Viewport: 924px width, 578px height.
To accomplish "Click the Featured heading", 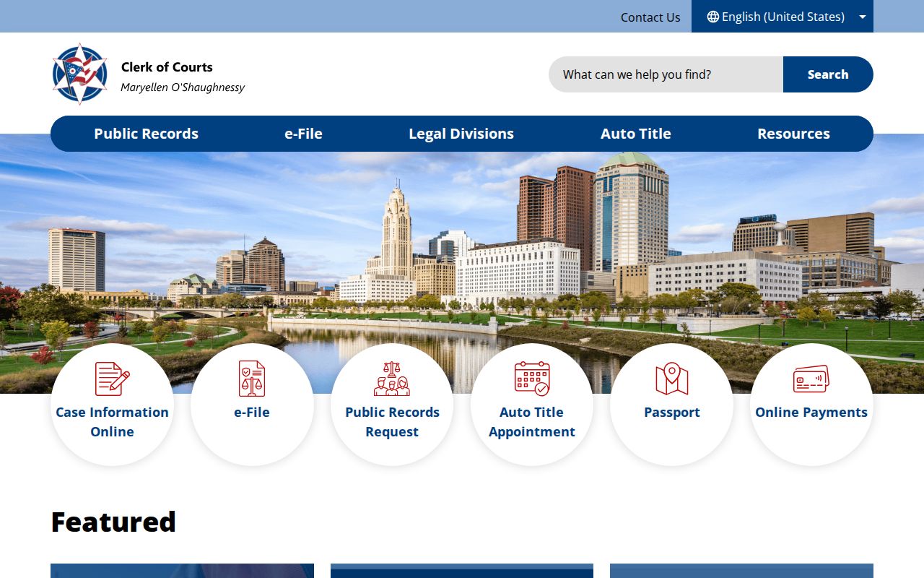I will point(113,522).
